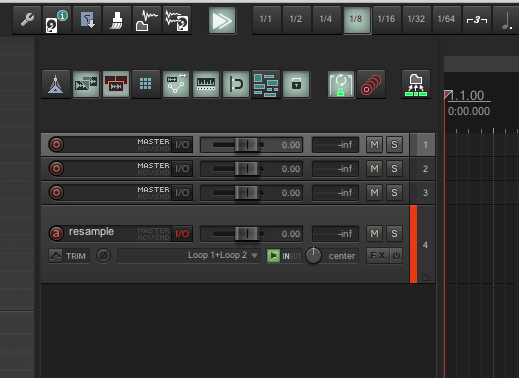The image size is (519, 378).
Task: Toggle auto-crossfade
Action: pyautogui.click(x=86, y=84)
